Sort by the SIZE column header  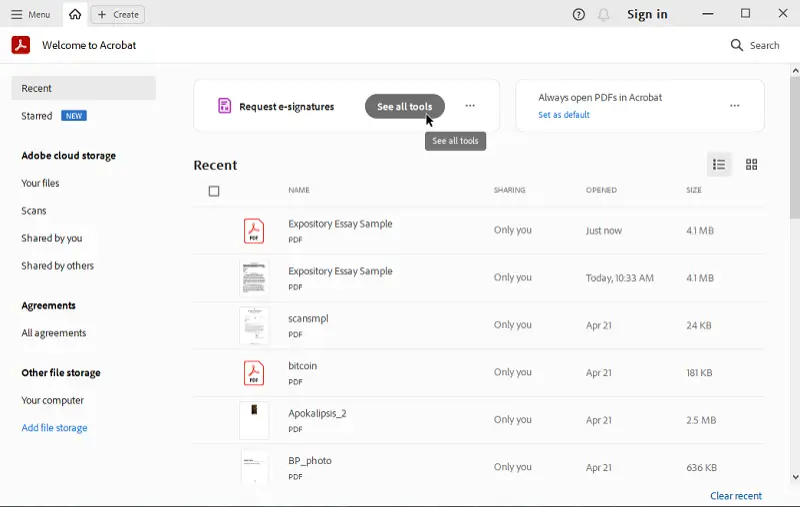click(x=694, y=190)
